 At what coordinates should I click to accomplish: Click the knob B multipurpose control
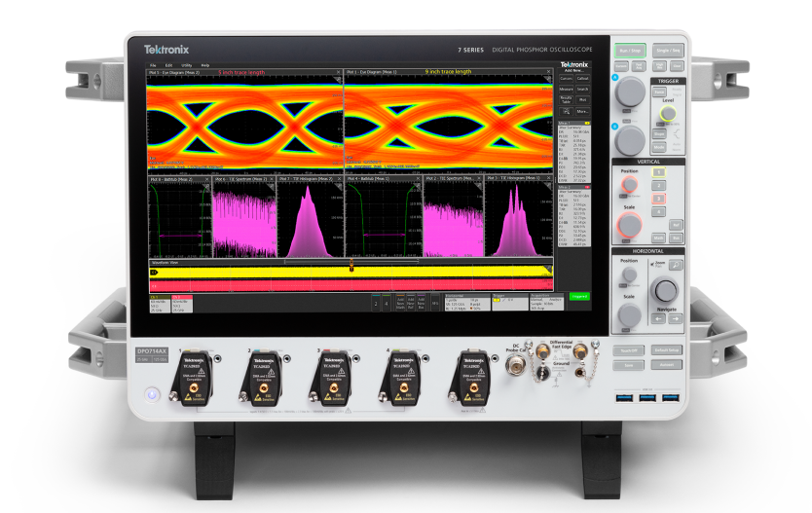[x=630, y=140]
